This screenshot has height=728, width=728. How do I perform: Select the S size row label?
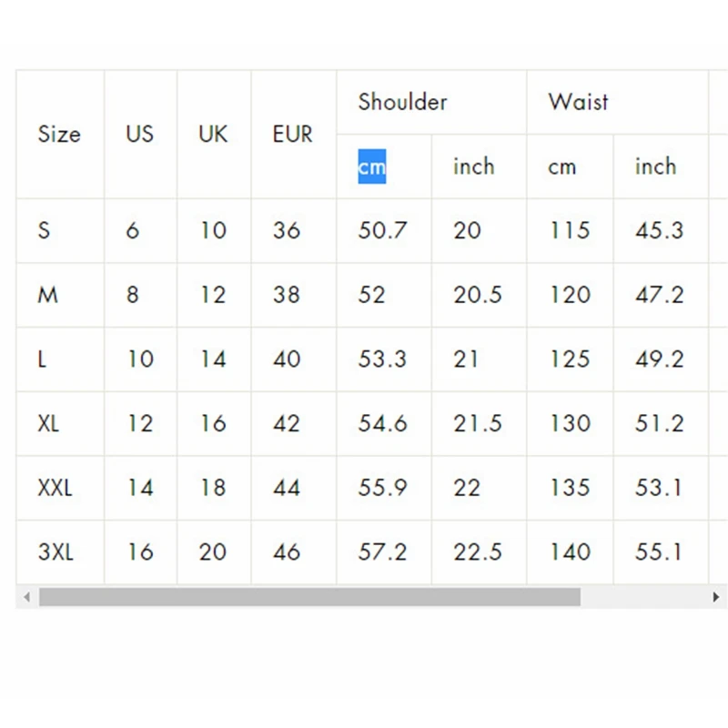coord(43,230)
